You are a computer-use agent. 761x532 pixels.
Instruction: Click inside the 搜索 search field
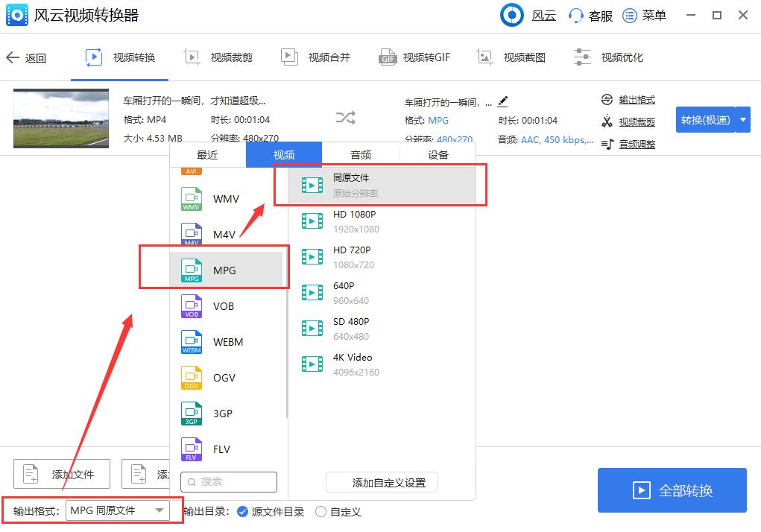click(231, 482)
